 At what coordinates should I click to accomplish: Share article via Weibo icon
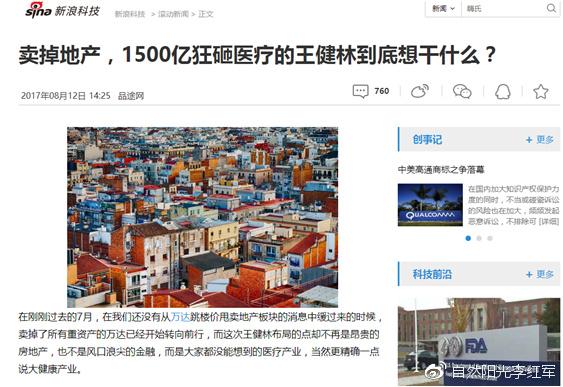[420, 91]
